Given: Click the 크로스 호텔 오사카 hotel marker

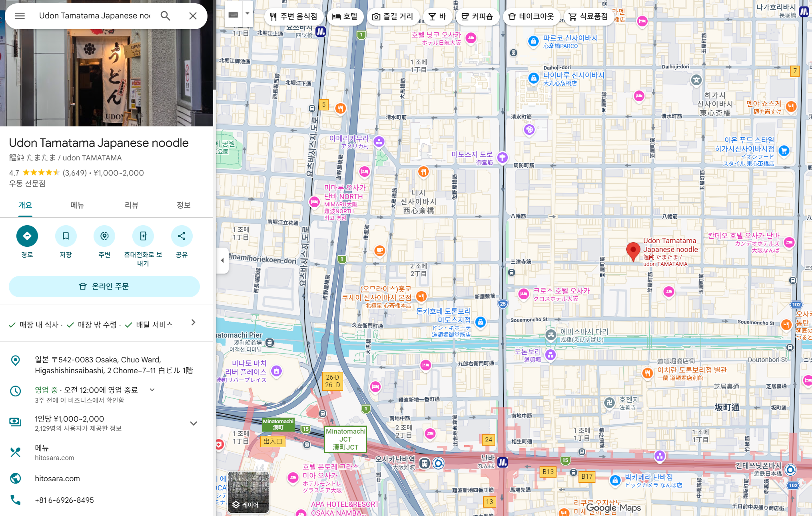Looking at the screenshot, I should tap(523, 294).
